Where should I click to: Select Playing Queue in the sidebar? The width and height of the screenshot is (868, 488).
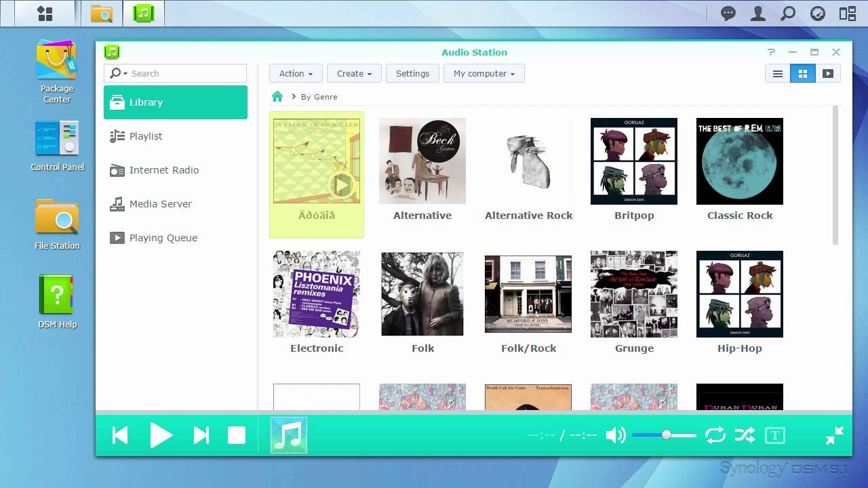pyautogui.click(x=176, y=238)
